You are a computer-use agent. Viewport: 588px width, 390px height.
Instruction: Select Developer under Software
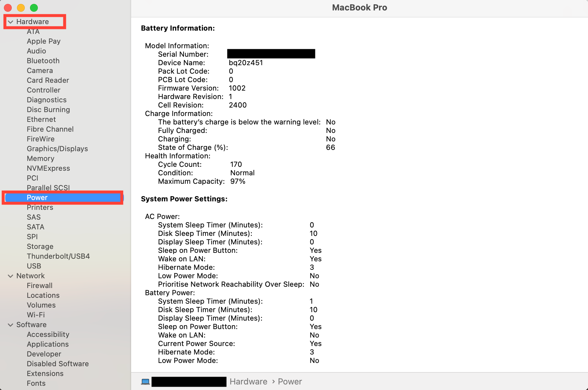(44, 354)
